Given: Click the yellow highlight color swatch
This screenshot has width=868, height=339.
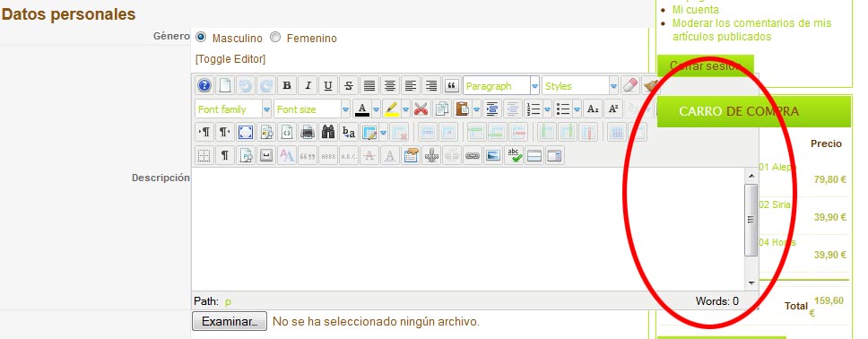Looking at the screenshot, I should point(391,109).
